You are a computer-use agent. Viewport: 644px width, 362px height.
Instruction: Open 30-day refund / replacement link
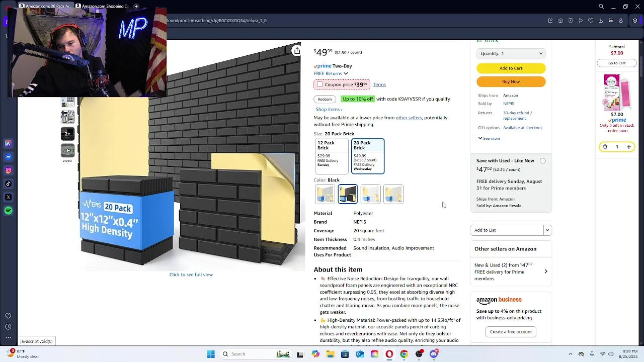coord(517,116)
